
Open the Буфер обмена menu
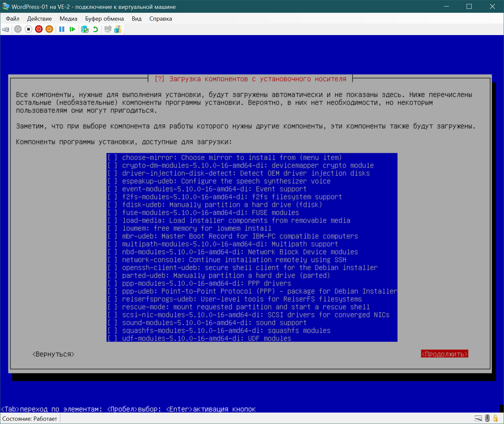pos(105,19)
